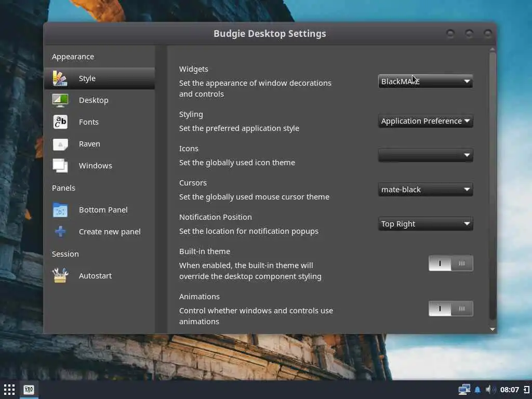Click the 'Appearance' section header
This screenshot has height=399, width=532.
coord(73,57)
